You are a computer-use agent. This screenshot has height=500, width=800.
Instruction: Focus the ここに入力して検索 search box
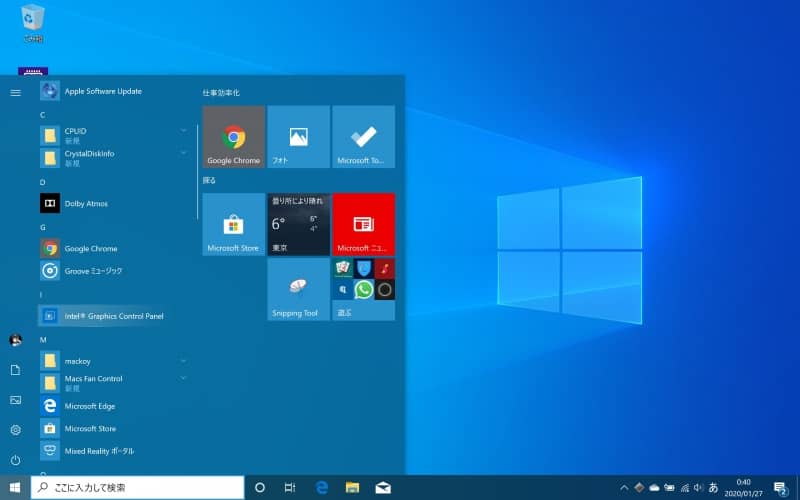pyautogui.click(x=137, y=488)
